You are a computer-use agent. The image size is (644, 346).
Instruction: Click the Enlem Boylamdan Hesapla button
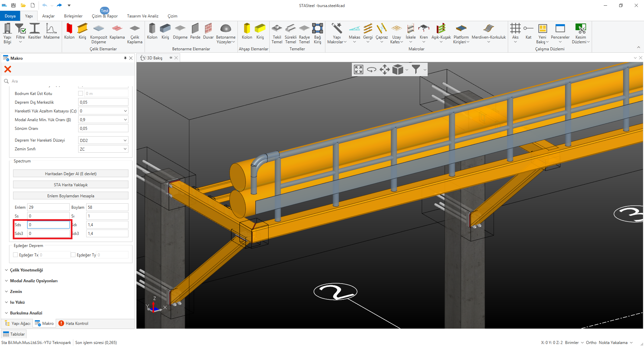pyautogui.click(x=71, y=196)
